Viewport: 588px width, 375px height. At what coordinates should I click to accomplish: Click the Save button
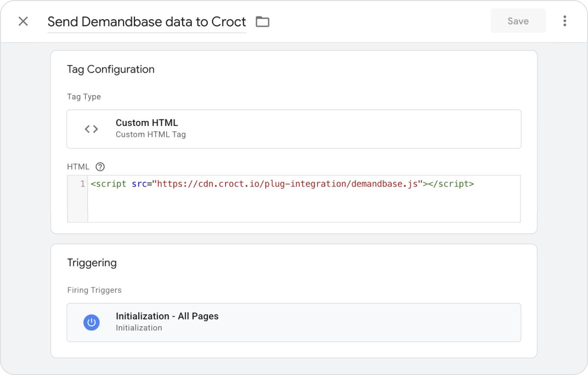click(x=518, y=21)
